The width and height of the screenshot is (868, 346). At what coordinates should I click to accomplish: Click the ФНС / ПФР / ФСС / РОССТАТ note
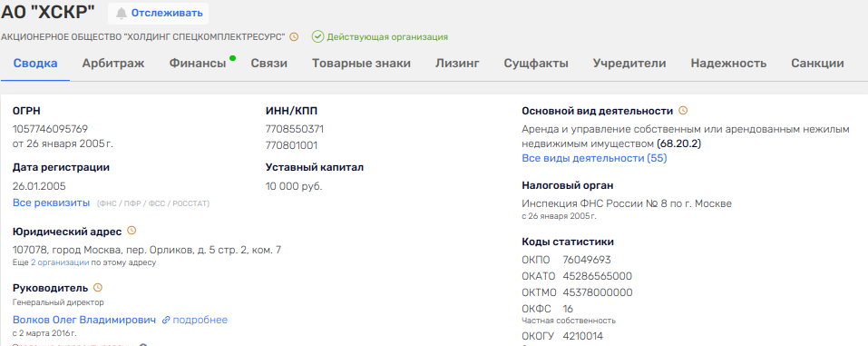pyautogui.click(x=153, y=203)
